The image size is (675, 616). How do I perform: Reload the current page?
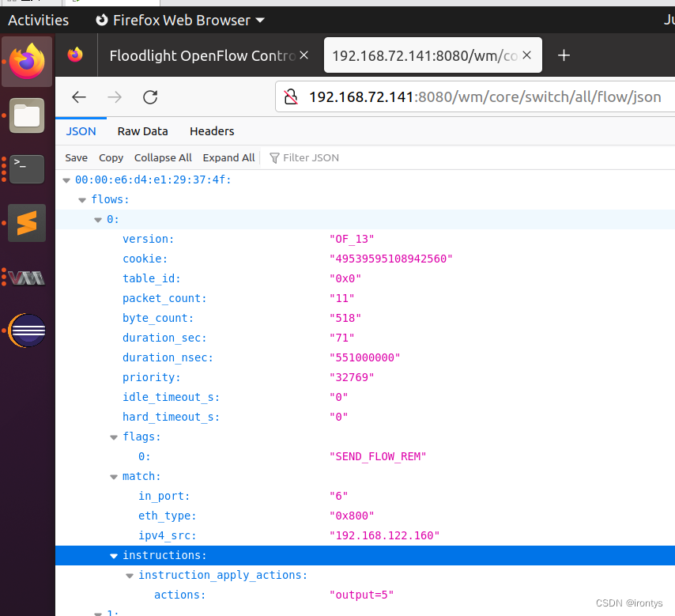pos(150,97)
